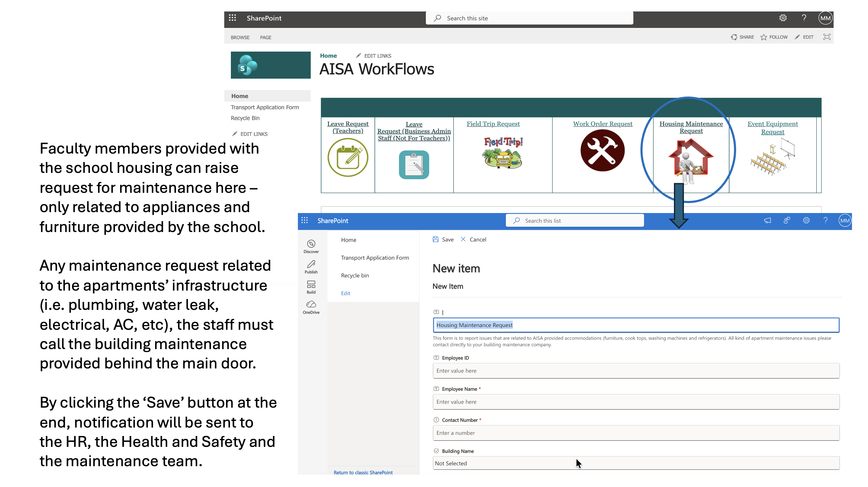Click the Search this site box
The width and height of the screenshot is (868, 487).
[x=529, y=18]
